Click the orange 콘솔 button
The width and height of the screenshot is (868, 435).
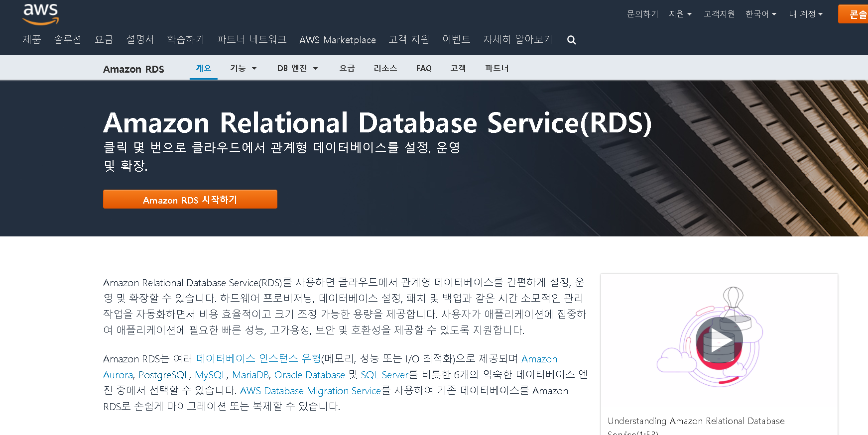coord(853,14)
